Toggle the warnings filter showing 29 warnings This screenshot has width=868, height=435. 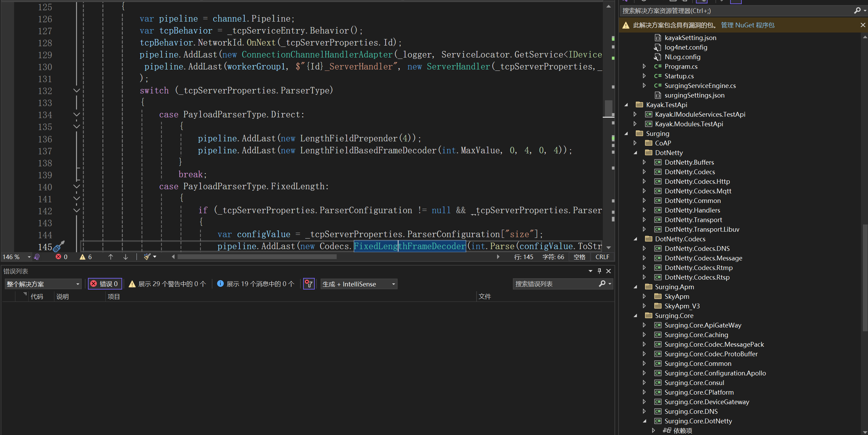[x=168, y=284]
